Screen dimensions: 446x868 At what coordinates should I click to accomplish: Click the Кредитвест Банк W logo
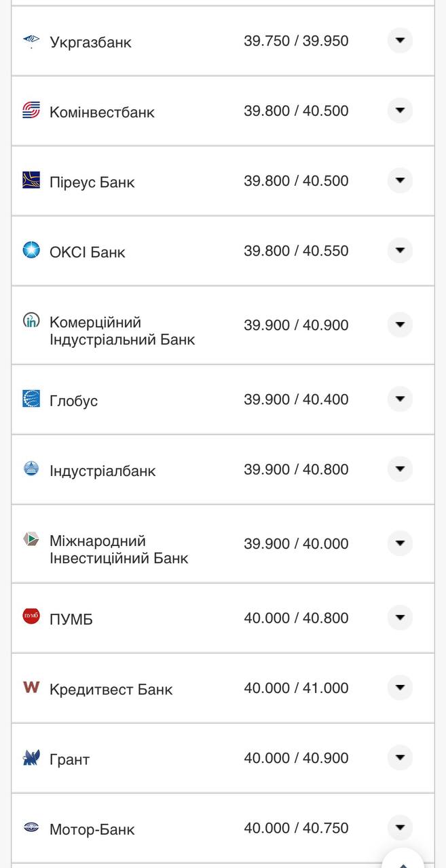point(30,687)
